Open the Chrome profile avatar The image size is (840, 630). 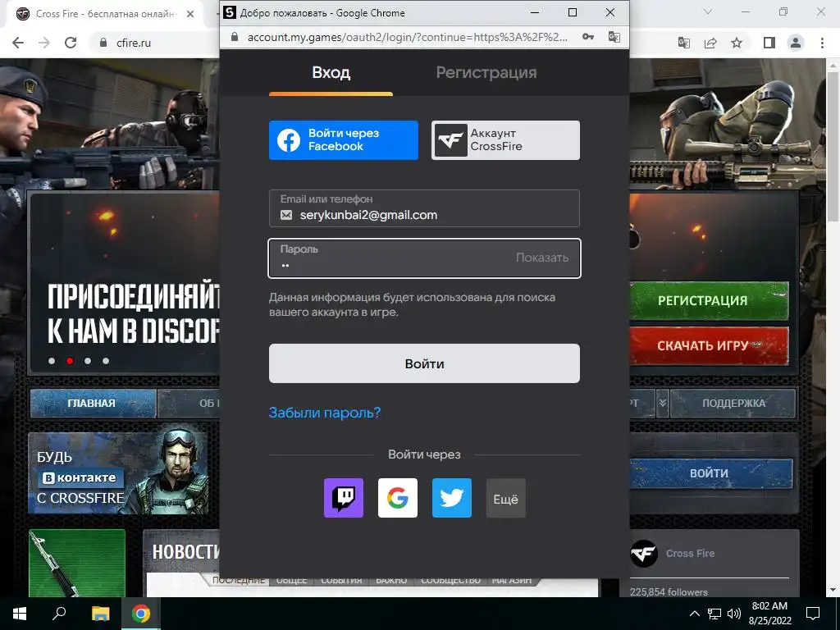tap(796, 43)
